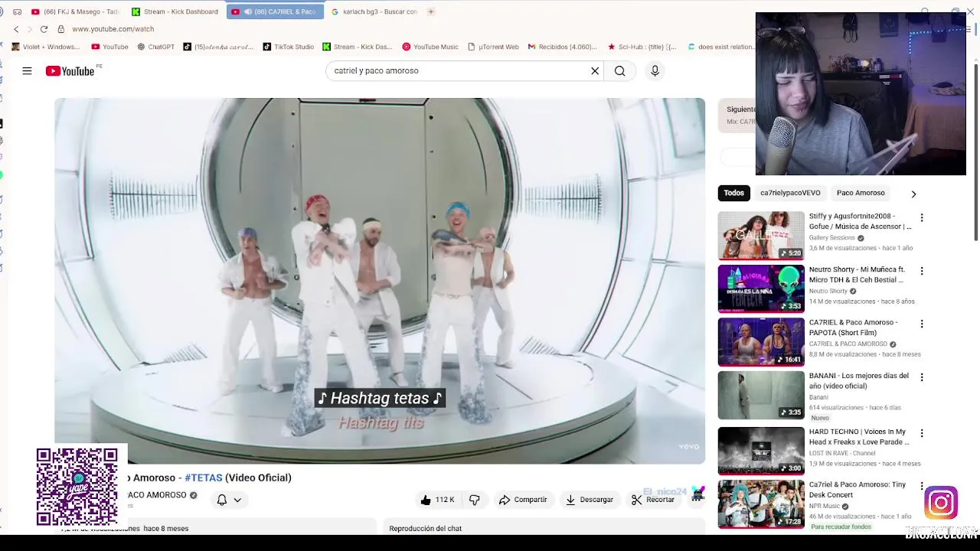Go to YouTube home via logo
The image size is (980, 551).
coord(70,71)
